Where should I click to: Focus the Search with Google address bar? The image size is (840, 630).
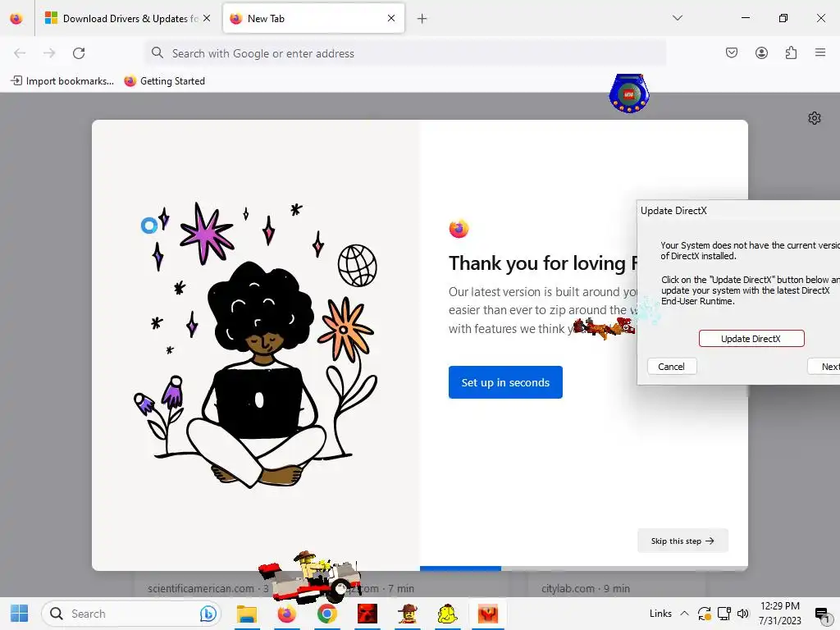pos(405,53)
